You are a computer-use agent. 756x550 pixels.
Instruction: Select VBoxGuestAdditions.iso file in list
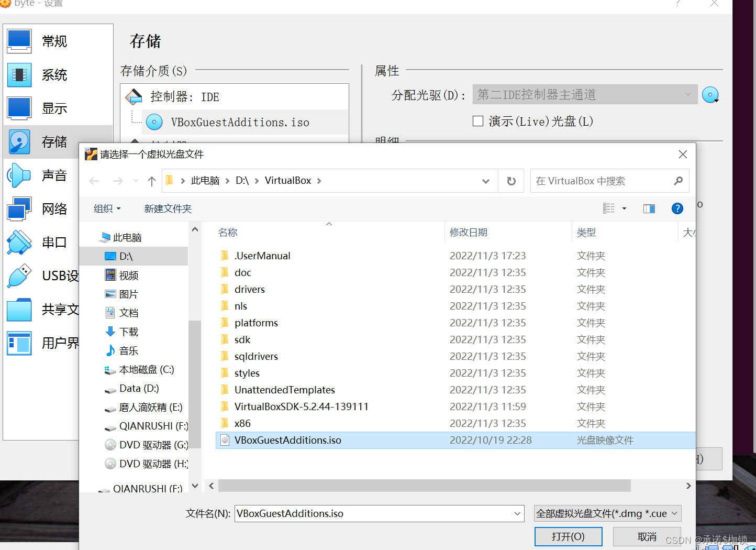pyautogui.click(x=455, y=440)
